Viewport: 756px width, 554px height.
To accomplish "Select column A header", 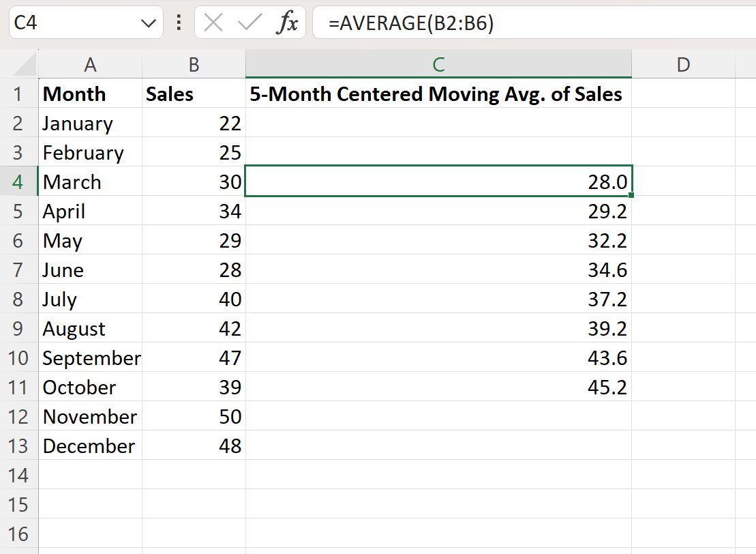I will [90, 63].
